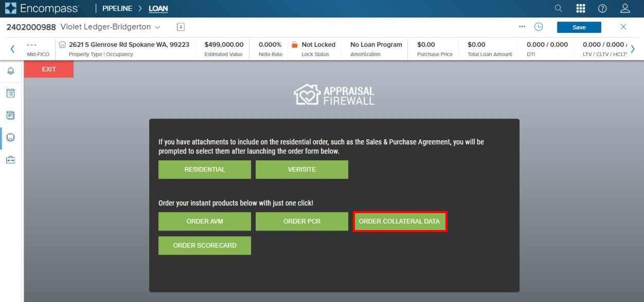The height and width of the screenshot is (302, 644).
Task: Click the $0.00 Total Loan Amount value
Action: coord(476,45)
